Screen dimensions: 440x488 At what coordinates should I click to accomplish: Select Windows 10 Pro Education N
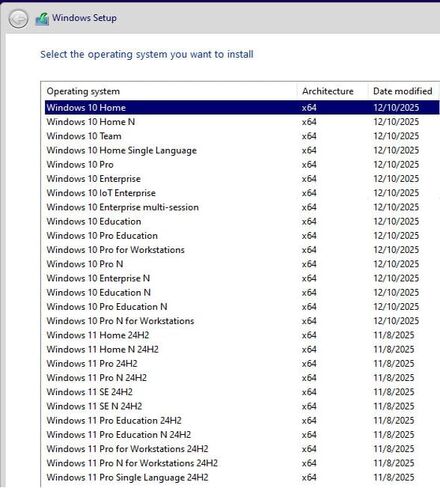pos(242,307)
